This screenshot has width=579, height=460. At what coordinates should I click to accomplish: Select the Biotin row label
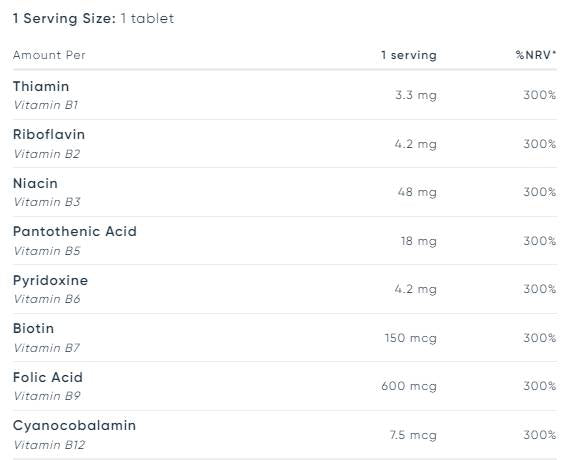click(34, 329)
